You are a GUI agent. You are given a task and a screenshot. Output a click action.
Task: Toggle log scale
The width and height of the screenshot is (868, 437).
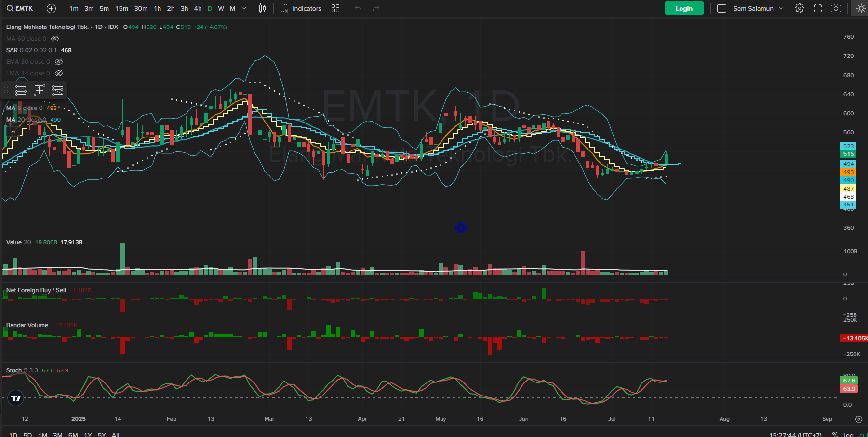point(848,434)
